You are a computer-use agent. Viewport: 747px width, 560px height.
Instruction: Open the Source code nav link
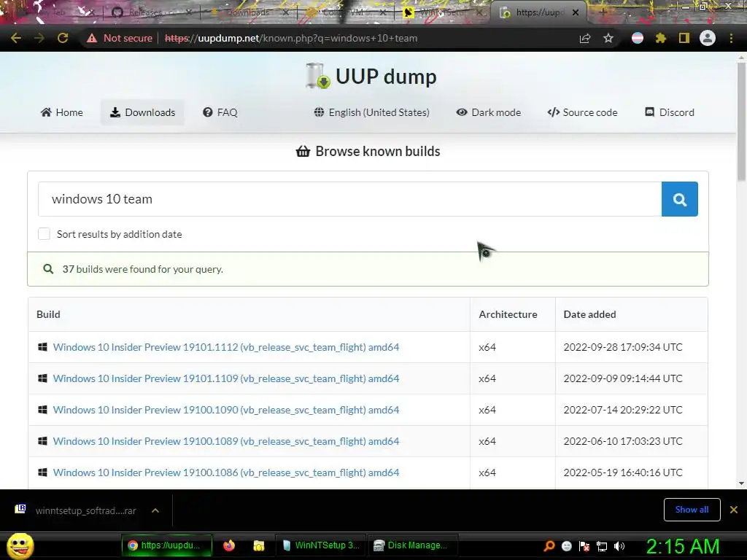click(x=582, y=112)
